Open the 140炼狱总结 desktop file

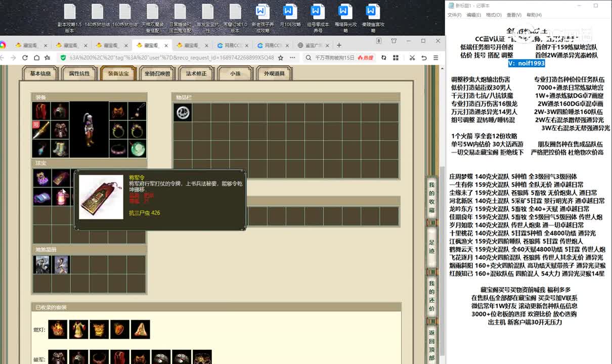(97, 15)
